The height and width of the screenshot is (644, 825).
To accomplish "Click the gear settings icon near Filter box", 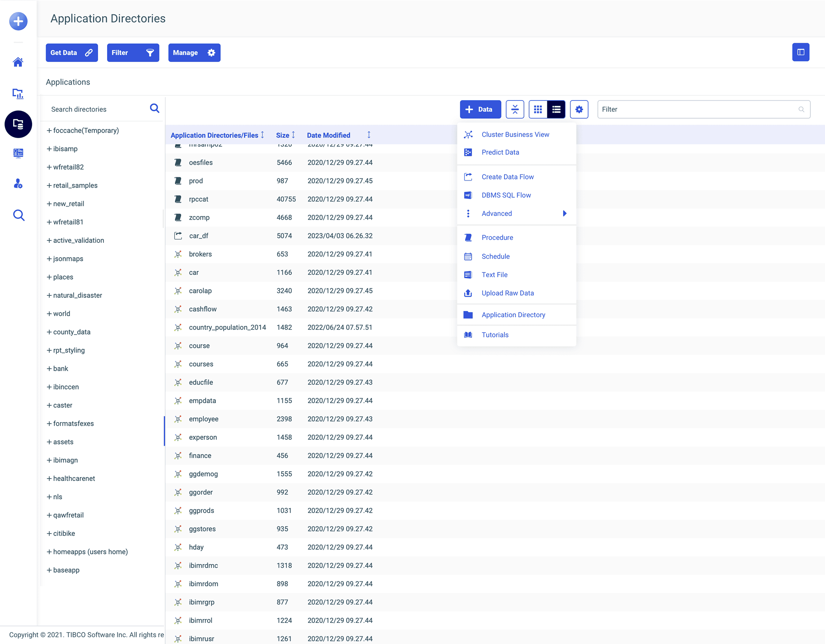I will click(x=579, y=109).
